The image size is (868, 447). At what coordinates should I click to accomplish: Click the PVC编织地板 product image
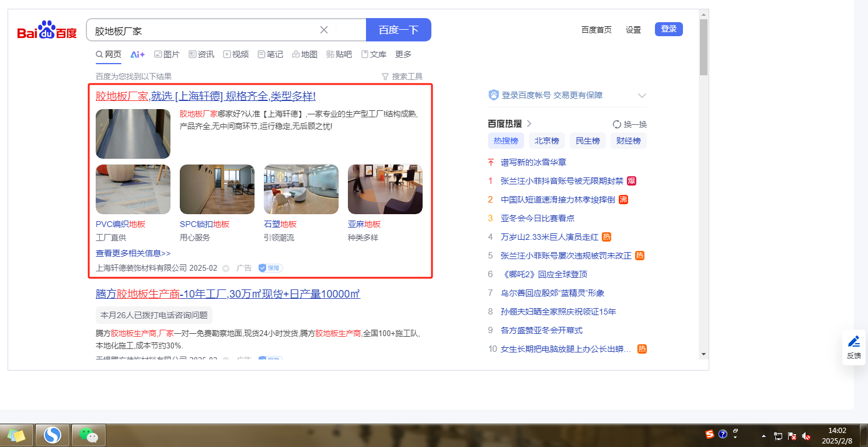point(133,189)
